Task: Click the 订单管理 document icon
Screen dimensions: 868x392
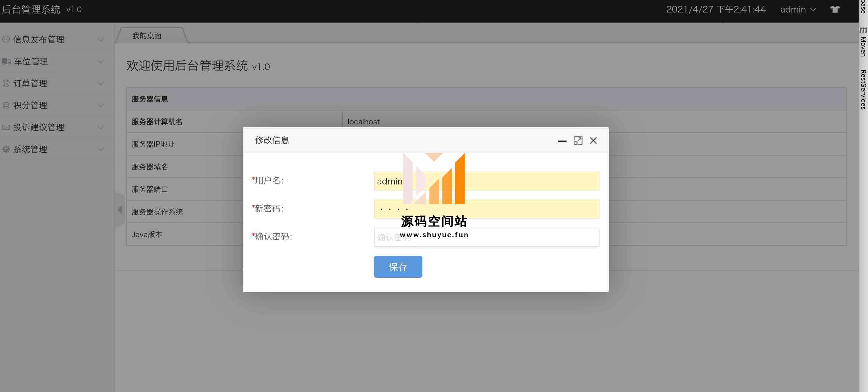Action: click(x=6, y=83)
